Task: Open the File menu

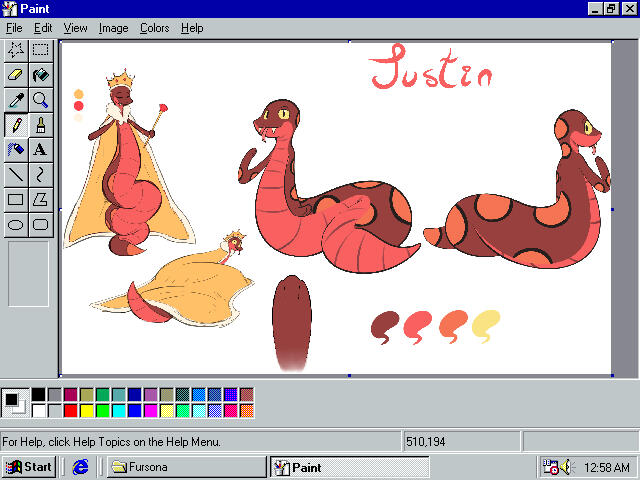Action: click(14, 28)
